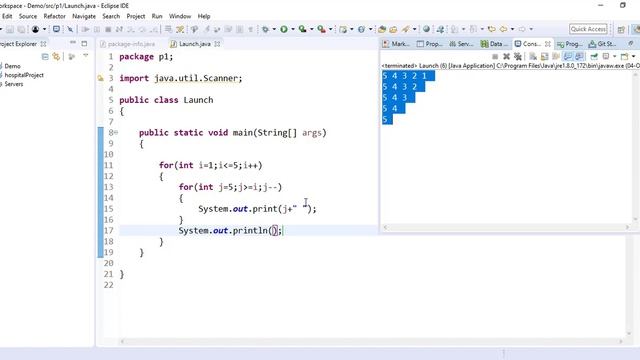Open the Back history dropdown arrow
Viewport: 640px width, 360px height.
click(x=512, y=29)
